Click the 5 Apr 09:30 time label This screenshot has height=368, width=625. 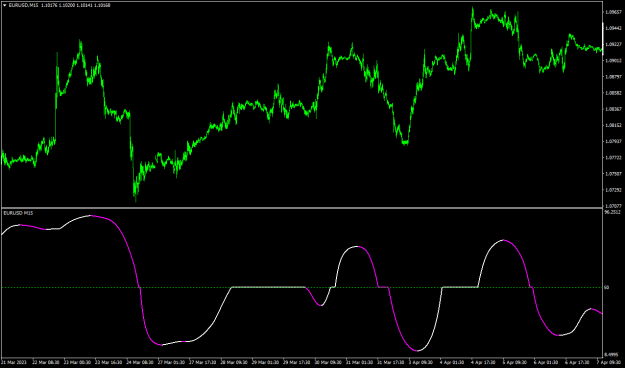click(516, 363)
